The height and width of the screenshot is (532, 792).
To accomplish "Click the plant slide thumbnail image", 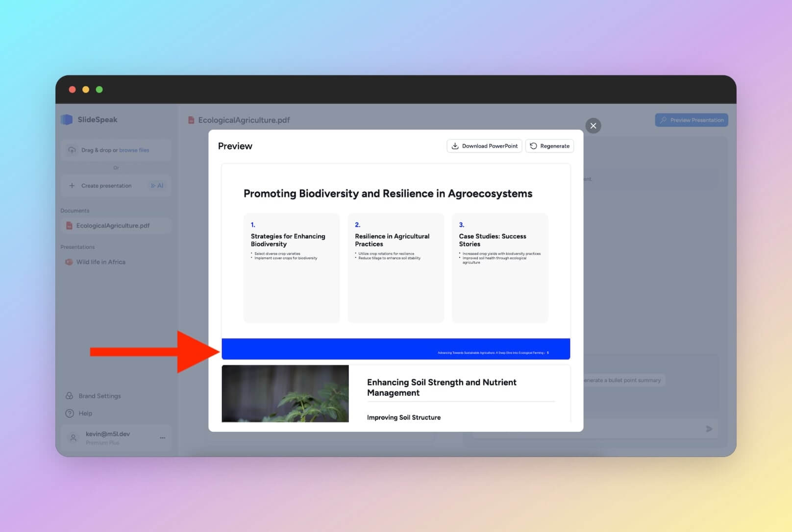I will 285,393.
